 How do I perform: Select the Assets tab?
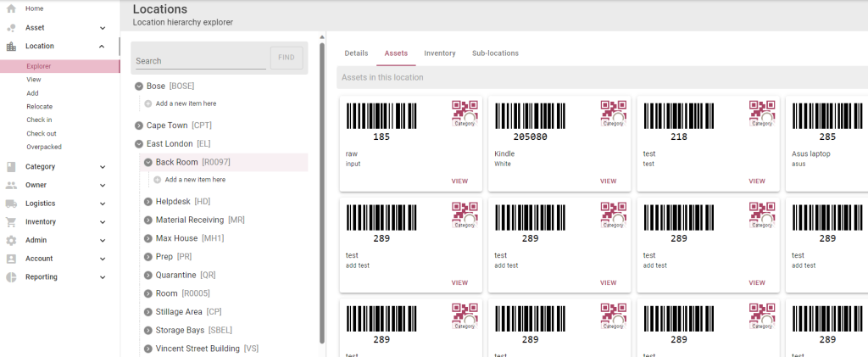[x=396, y=53]
